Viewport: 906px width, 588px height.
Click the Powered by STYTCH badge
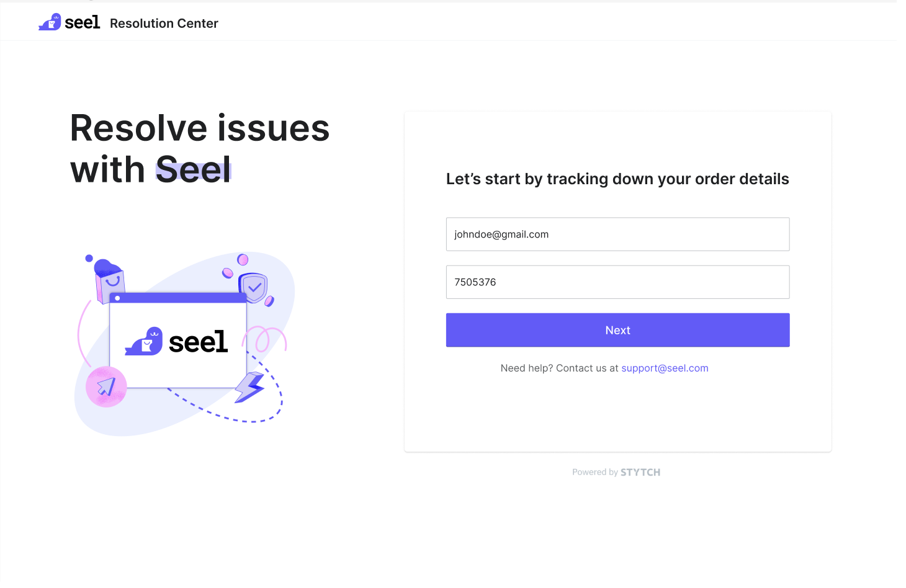pyautogui.click(x=616, y=472)
